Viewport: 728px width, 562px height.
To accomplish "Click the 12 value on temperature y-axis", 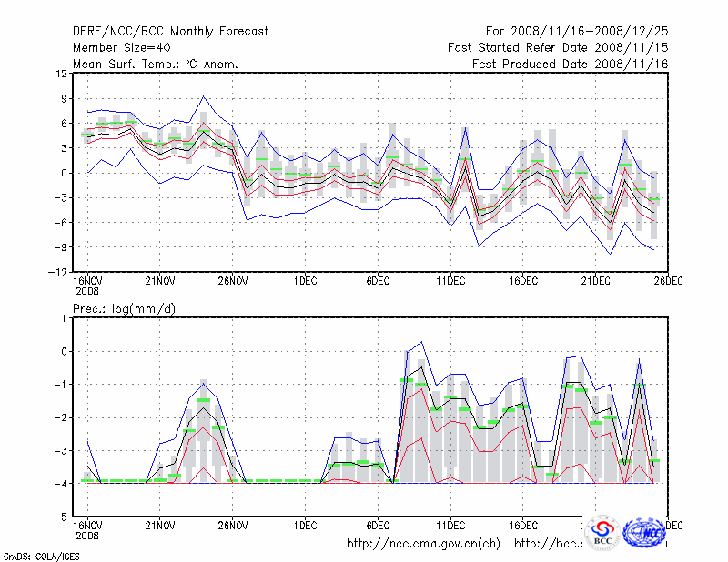I will pyautogui.click(x=59, y=74).
